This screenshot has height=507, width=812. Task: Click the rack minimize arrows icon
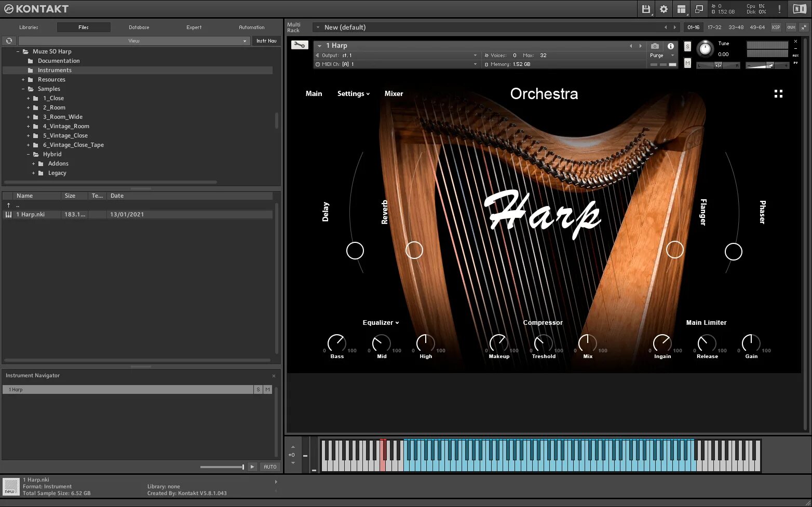804,27
